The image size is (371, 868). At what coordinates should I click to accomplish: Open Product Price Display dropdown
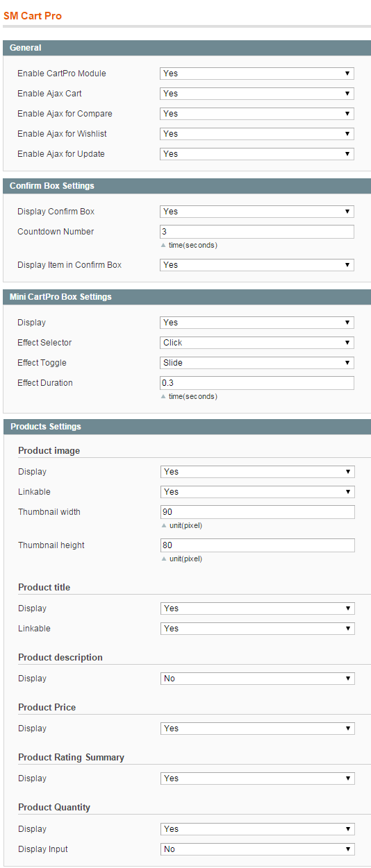pos(258,729)
